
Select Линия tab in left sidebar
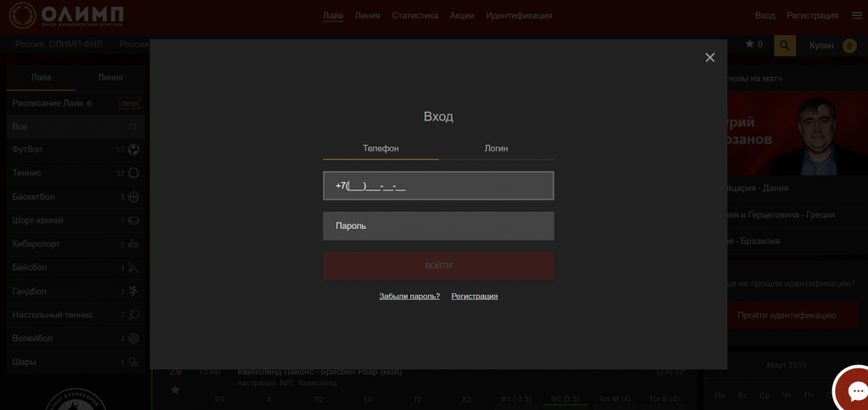(110, 77)
